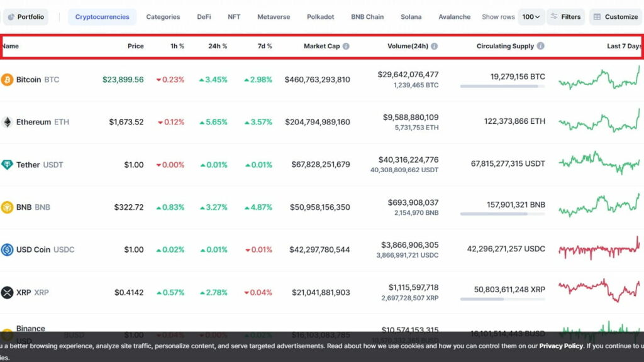644x362 pixels.
Task: Select the Metaverse category tab
Action: (274, 17)
